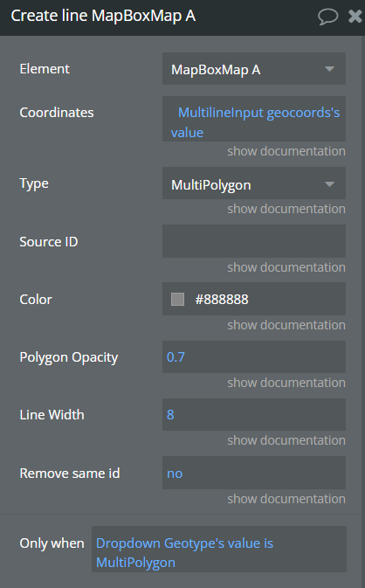Edit the Coordinates expression MultilineInput geocoords's value
The height and width of the screenshot is (588, 365).
click(x=254, y=119)
